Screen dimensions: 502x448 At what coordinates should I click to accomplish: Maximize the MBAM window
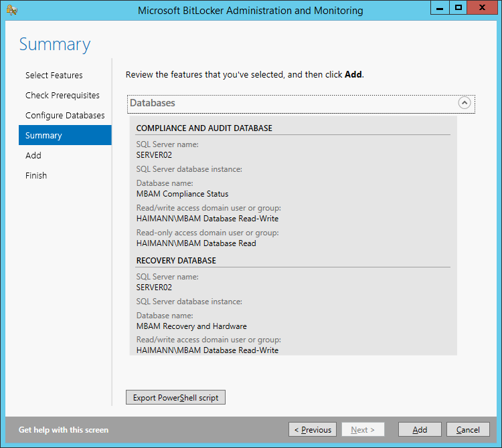458,7
